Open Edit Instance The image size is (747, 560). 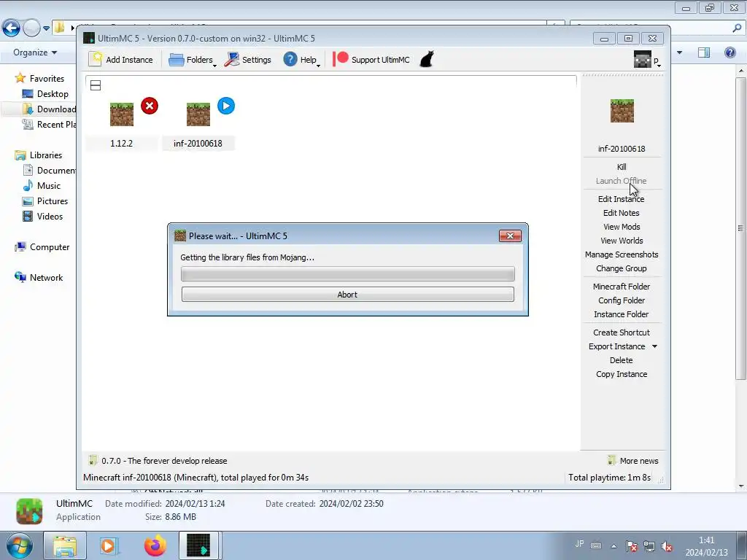pyautogui.click(x=622, y=198)
